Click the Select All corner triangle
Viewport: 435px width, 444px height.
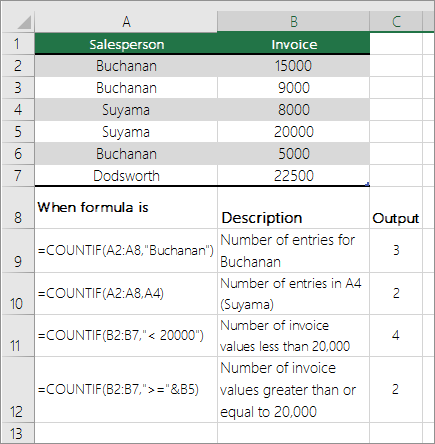(x=23, y=23)
